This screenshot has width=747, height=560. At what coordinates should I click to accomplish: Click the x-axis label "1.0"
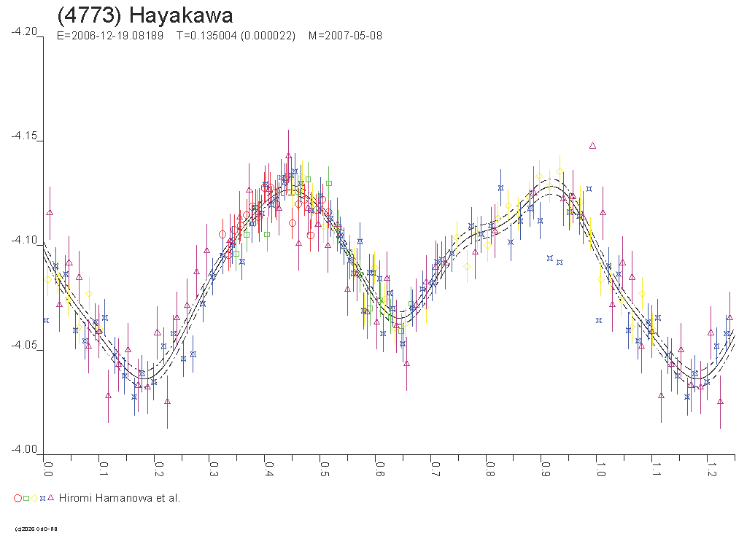coord(600,469)
